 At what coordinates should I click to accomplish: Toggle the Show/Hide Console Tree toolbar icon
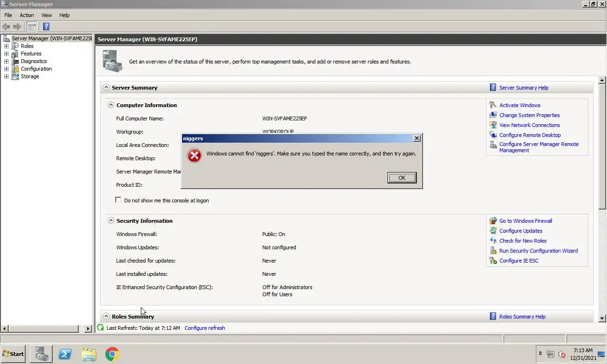[32, 27]
